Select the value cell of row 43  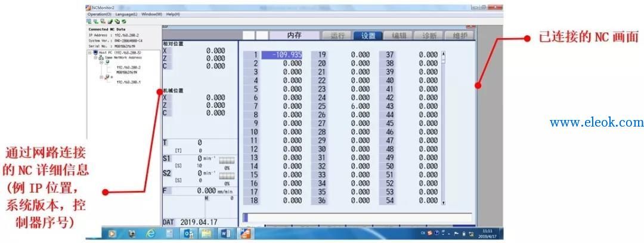428,106
